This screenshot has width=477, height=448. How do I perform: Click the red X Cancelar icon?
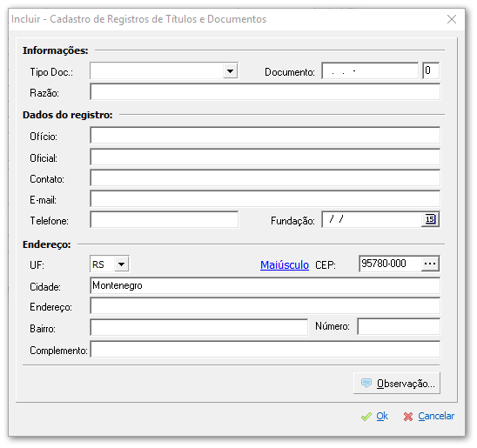(x=408, y=417)
